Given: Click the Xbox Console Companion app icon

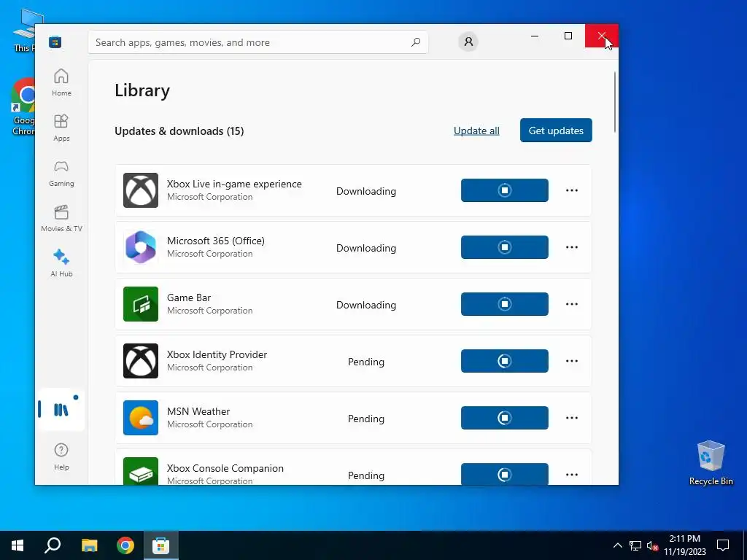Looking at the screenshot, I should [141, 472].
